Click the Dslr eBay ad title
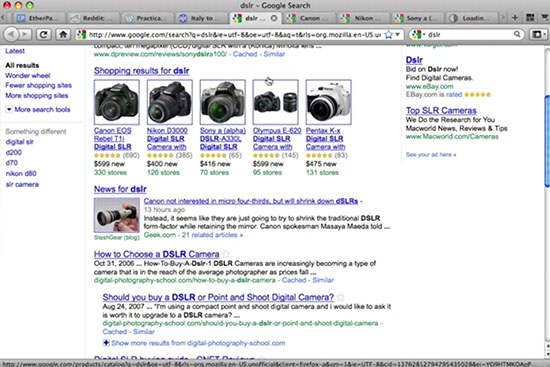This screenshot has width=550, height=367. (x=414, y=60)
